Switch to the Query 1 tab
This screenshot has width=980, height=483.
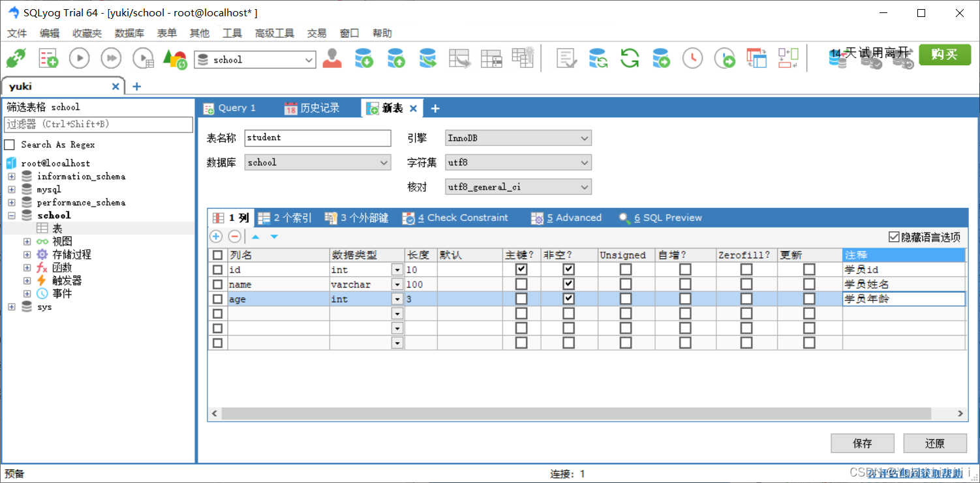click(x=230, y=108)
